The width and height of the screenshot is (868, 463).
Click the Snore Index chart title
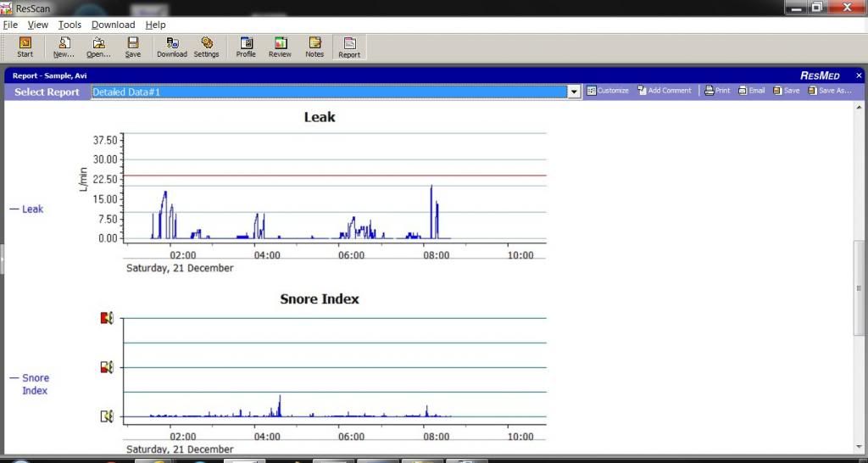tap(320, 299)
